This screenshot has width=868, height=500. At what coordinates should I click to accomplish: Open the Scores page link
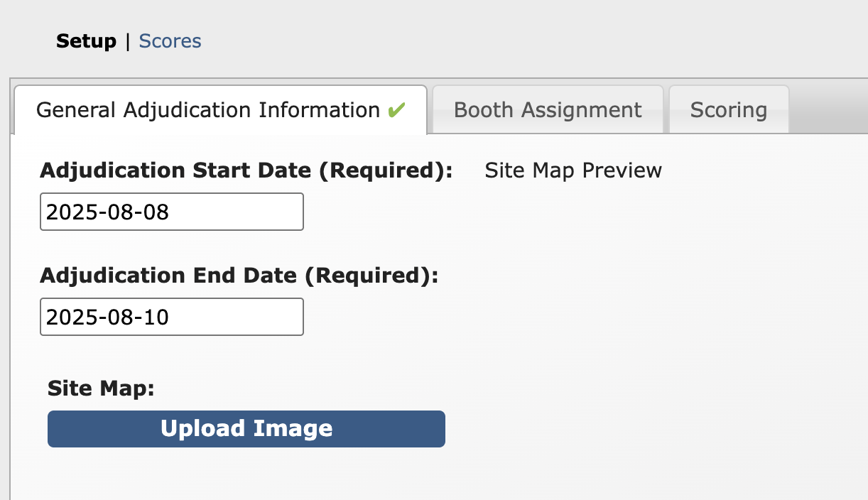[x=170, y=41]
